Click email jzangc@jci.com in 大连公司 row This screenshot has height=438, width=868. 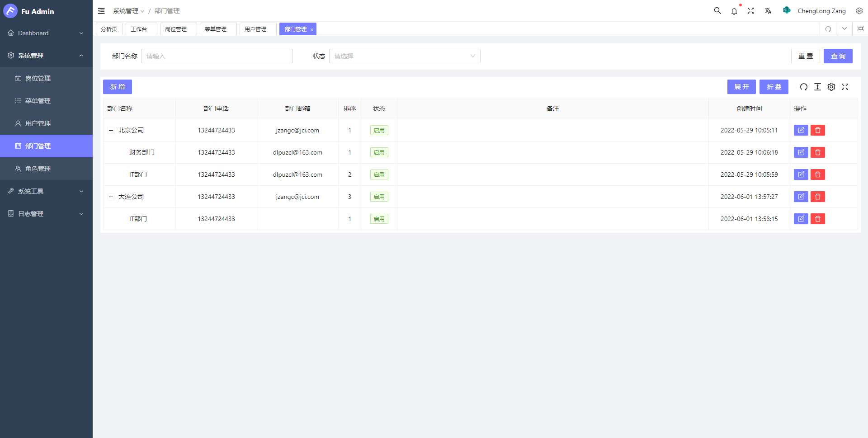[297, 197]
